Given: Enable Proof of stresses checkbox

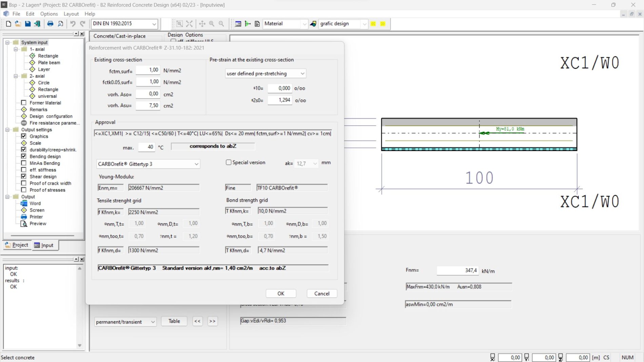Looking at the screenshot, I should click(24, 190).
